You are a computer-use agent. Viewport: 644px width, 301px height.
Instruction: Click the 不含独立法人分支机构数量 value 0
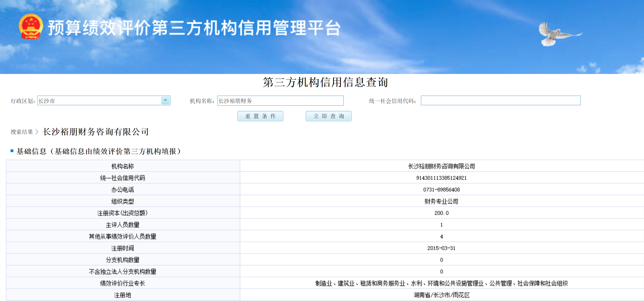click(441, 272)
